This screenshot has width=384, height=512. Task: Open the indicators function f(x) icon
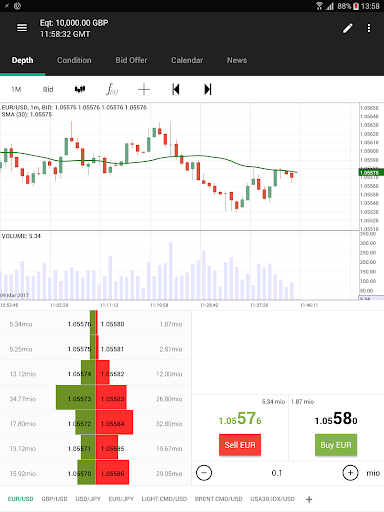[x=112, y=89]
